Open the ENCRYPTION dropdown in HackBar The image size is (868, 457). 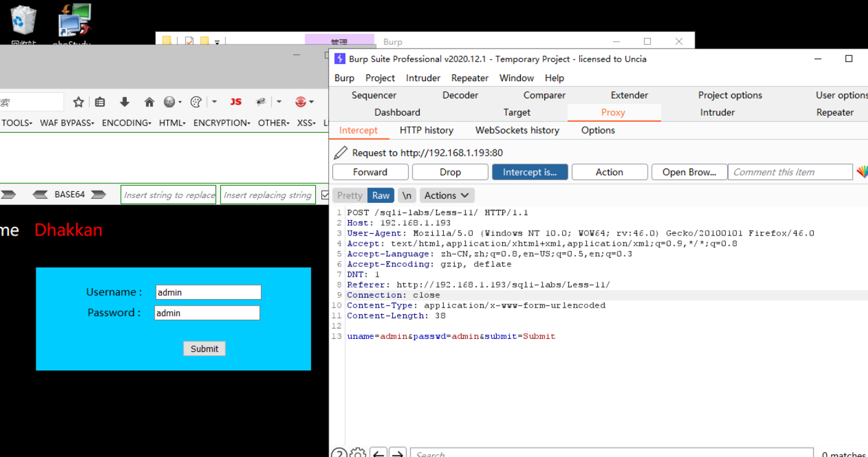pos(222,123)
